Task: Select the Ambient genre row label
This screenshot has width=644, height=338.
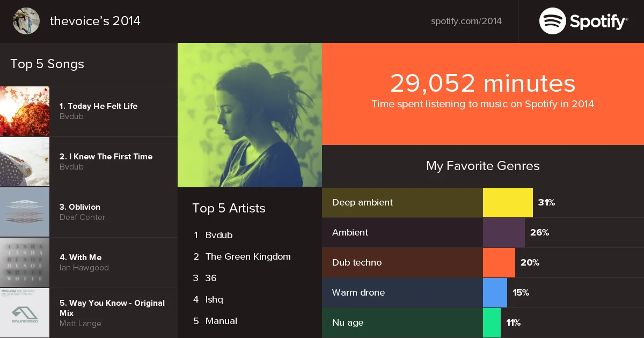Action: coord(350,232)
